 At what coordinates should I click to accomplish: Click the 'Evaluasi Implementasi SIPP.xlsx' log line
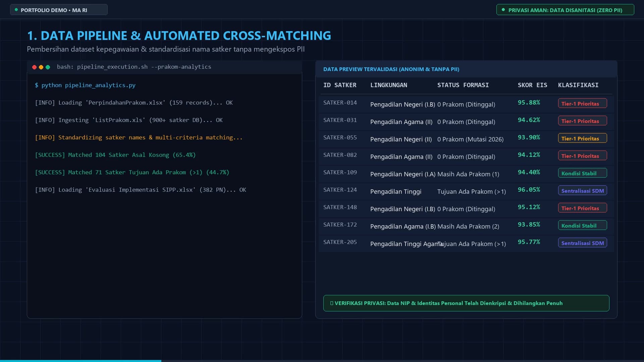click(140, 190)
